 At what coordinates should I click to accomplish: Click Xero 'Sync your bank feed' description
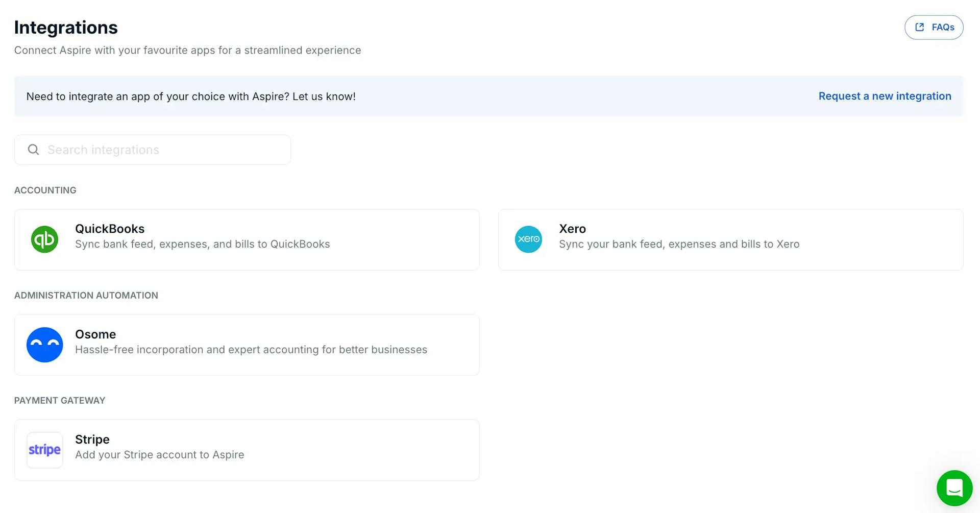[x=679, y=245]
